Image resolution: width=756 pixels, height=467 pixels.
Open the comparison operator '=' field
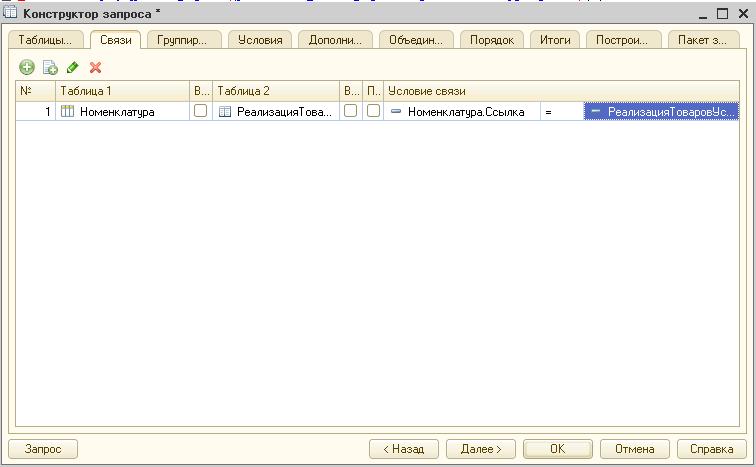pyautogui.click(x=561, y=112)
